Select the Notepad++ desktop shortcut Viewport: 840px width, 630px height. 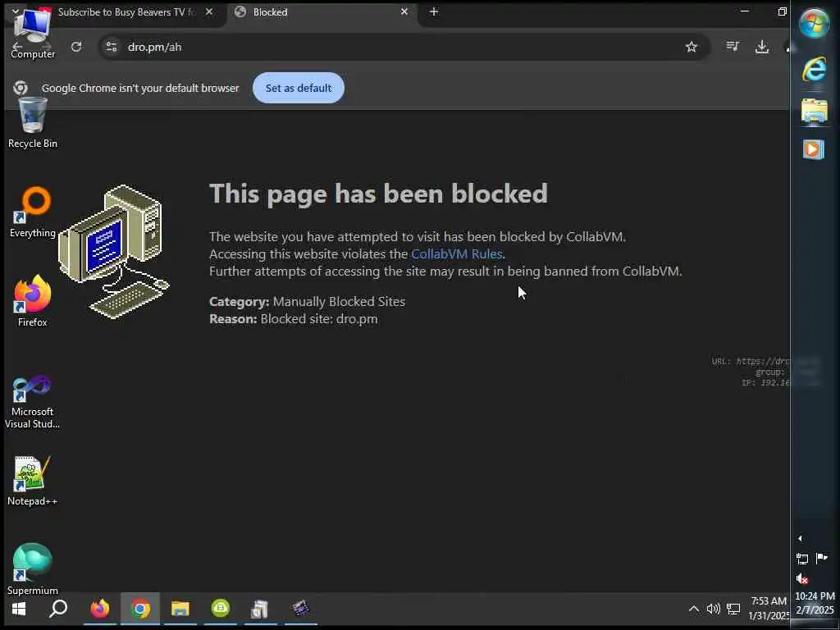click(x=33, y=481)
